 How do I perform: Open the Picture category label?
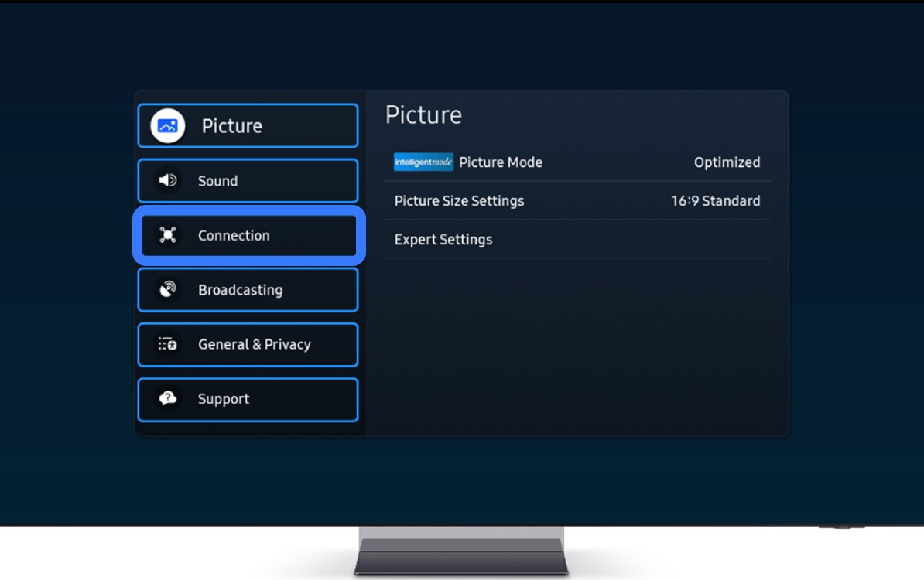point(232,126)
